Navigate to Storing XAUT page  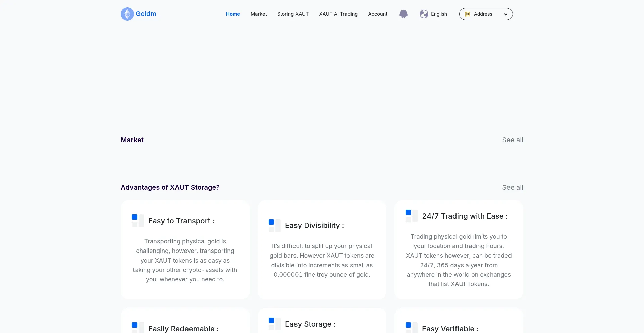(x=293, y=14)
